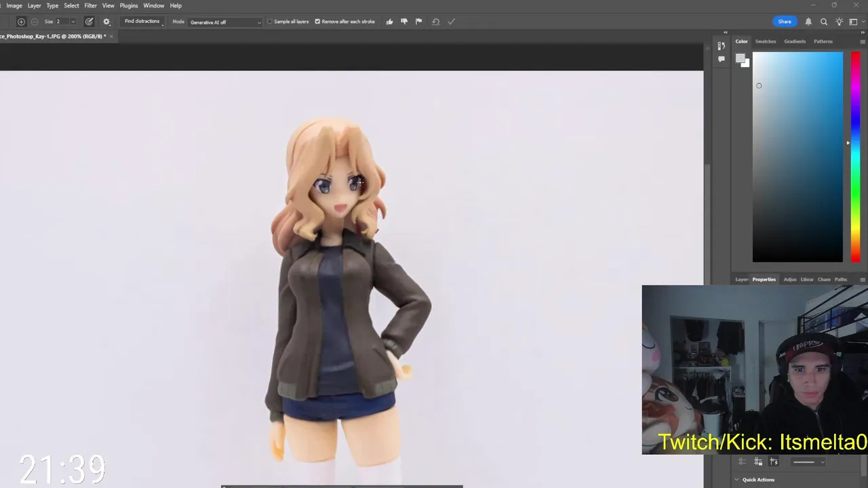Open the Select menu
The width and height of the screenshot is (868, 488).
(71, 5)
